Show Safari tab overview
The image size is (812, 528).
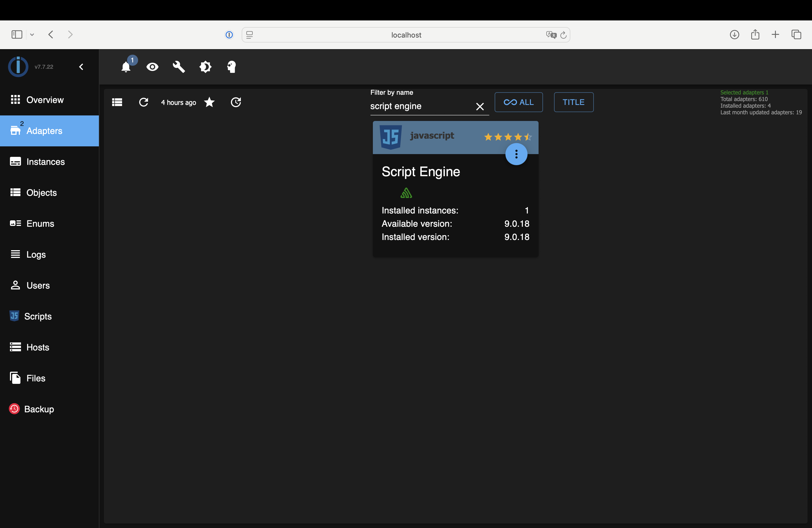796,35
